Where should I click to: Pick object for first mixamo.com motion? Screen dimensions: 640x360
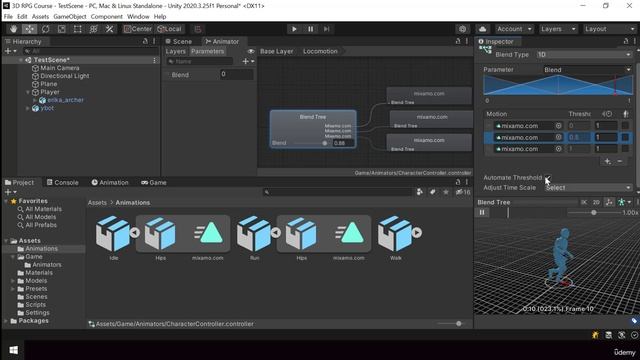pyautogui.click(x=558, y=126)
